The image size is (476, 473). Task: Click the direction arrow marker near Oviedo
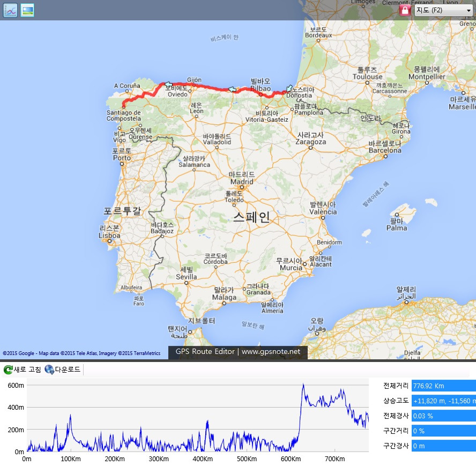point(168,84)
